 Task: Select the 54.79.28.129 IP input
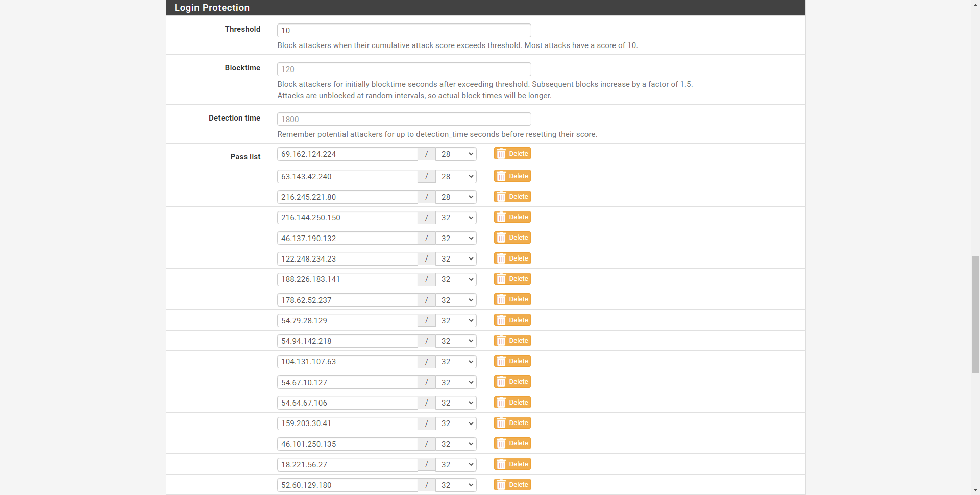[348, 321]
